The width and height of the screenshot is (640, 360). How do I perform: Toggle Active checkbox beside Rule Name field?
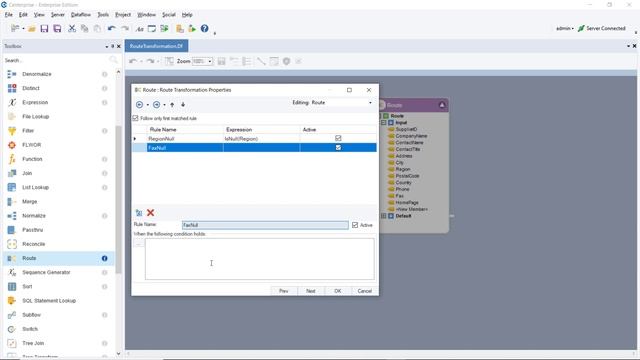[355, 225]
